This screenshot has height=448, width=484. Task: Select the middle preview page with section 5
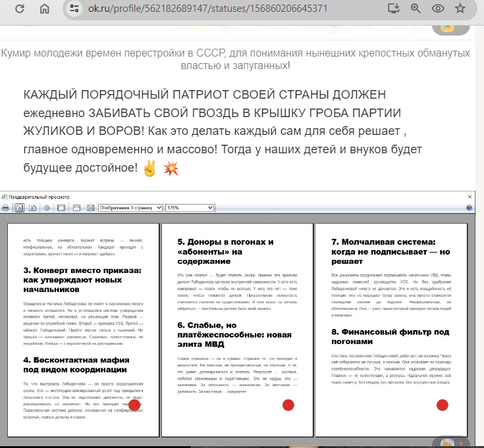[x=237, y=329]
